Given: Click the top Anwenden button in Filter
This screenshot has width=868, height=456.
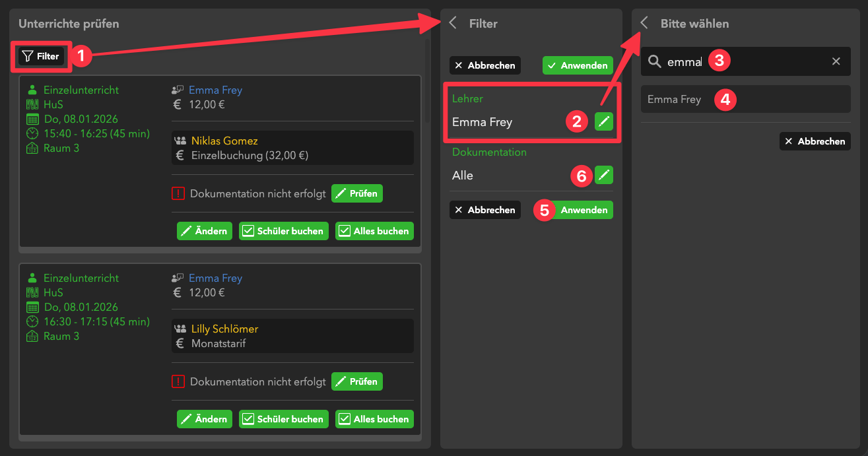Looking at the screenshot, I should pyautogui.click(x=578, y=65).
